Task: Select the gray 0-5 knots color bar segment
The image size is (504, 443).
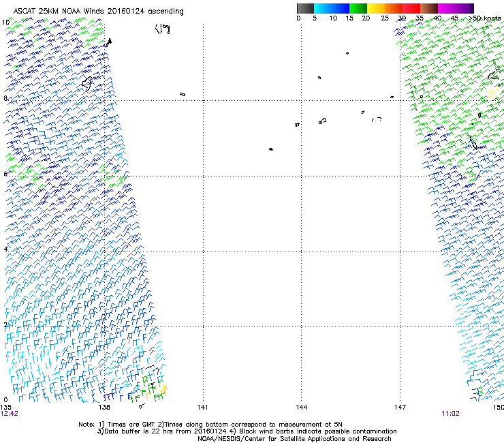Action: 305,8
